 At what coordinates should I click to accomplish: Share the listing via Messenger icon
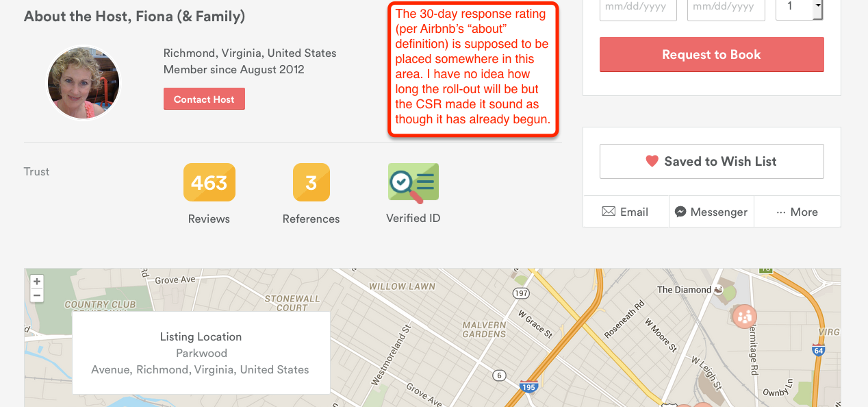[x=711, y=212]
